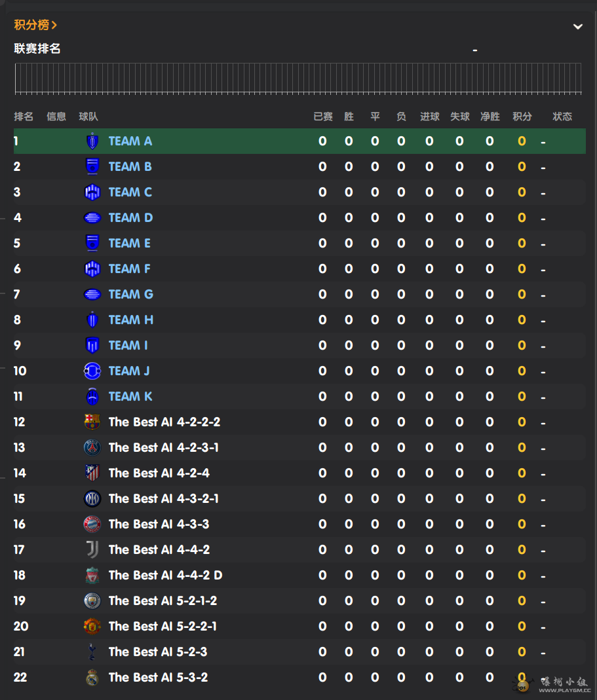Screen dimensions: 597x700
Task: Click the Manchester United crest beside 5-2-2-1
Action: [92, 626]
